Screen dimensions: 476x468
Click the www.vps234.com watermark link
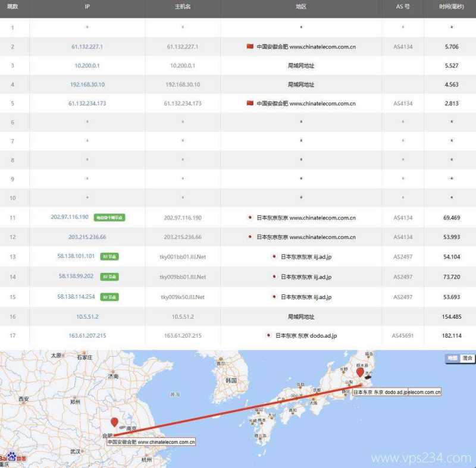[422, 457]
